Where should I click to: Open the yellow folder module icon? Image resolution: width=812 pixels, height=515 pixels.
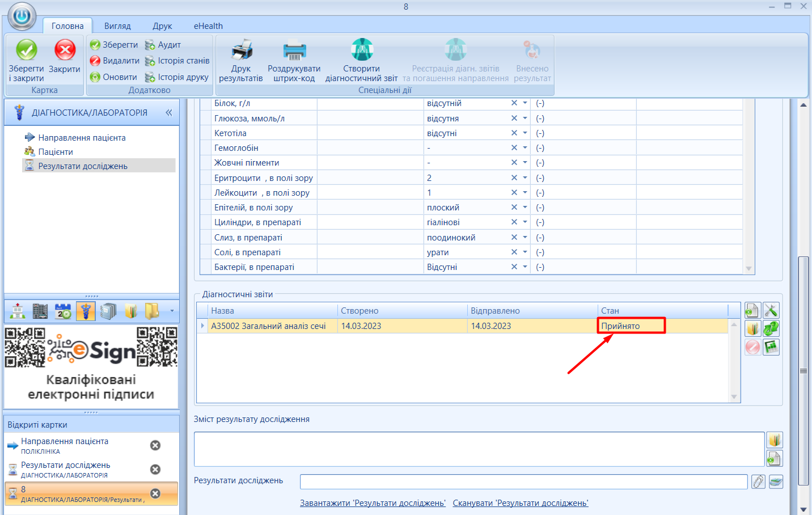click(152, 311)
